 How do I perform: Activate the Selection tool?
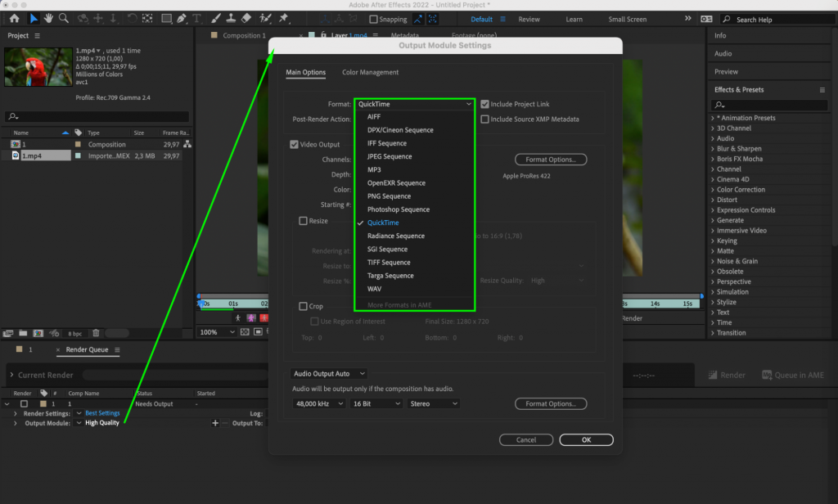click(33, 18)
